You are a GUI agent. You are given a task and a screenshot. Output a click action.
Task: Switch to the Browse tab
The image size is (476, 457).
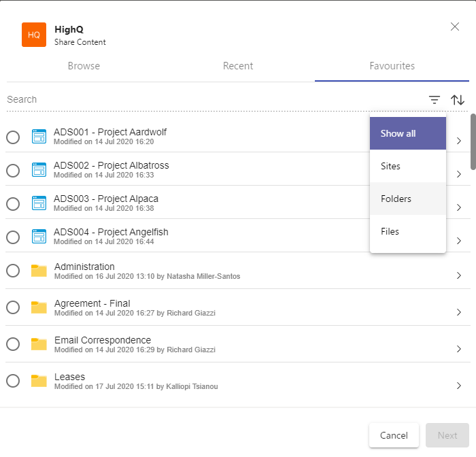(x=84, y=66)
